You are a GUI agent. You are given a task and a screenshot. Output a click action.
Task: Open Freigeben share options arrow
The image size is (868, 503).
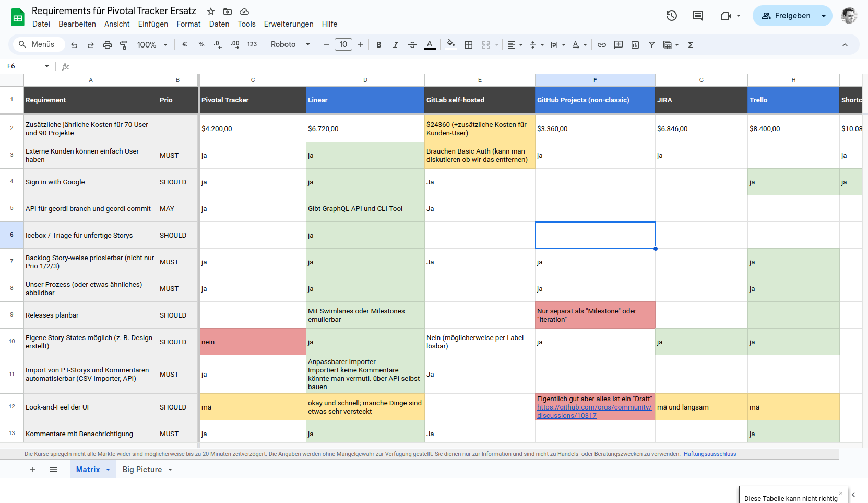pyautogui.click(x=824, y=16)
